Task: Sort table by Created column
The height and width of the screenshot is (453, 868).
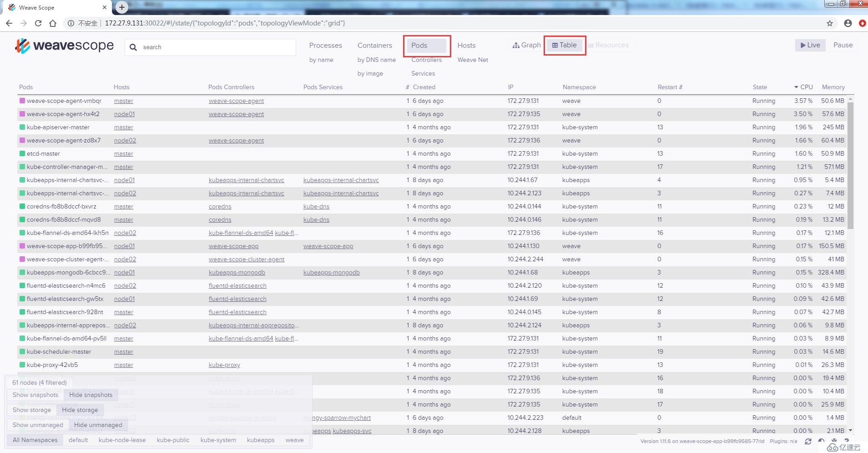Action: click(x=424, y=87)
